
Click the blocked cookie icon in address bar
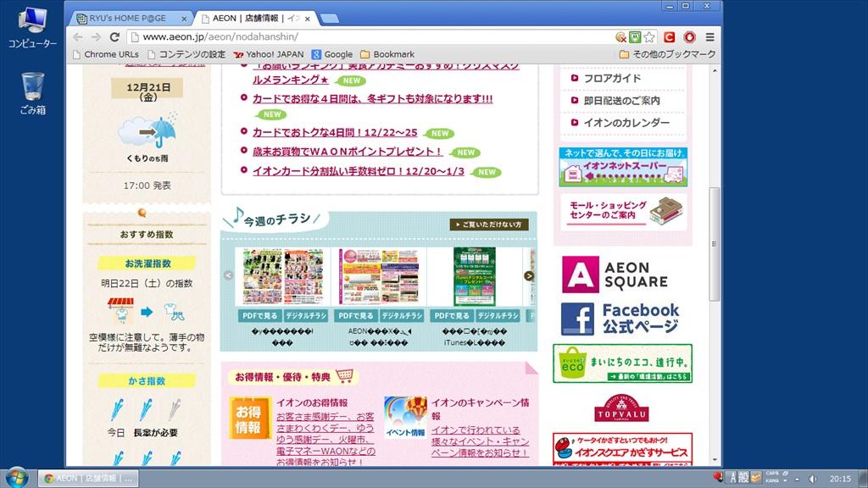[621, 37]
